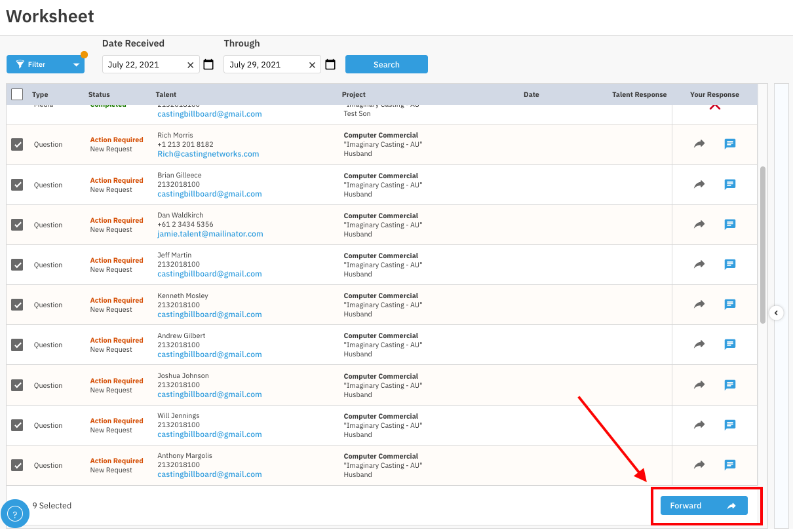Open message icon for Jeff Martin row
Screen dimensions: 793x532
[729, 265]
